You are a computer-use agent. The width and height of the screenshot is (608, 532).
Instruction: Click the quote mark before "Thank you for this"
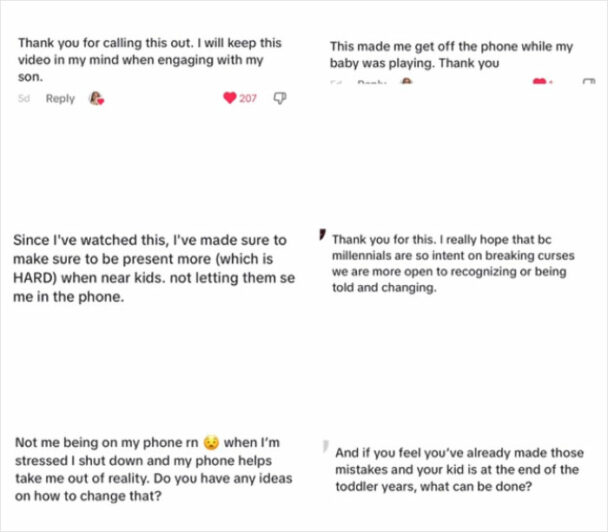pos(321,235)
